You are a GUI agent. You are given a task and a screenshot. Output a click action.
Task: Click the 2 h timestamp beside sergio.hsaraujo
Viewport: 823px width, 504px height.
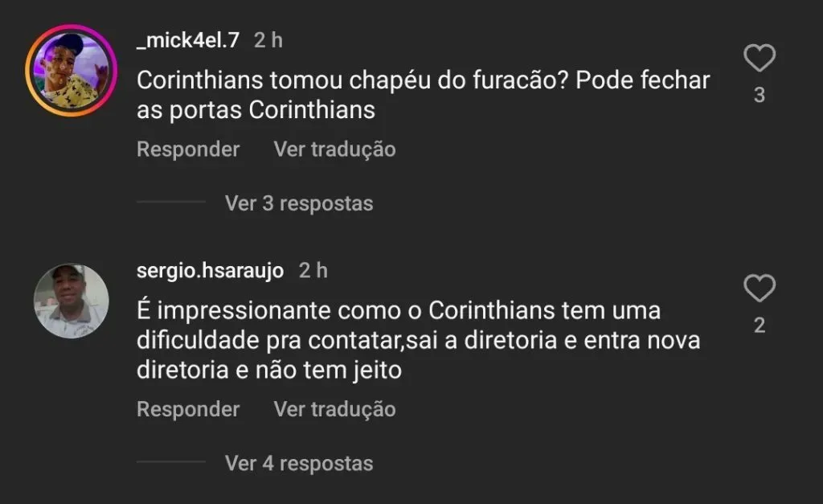pos(313,271)
